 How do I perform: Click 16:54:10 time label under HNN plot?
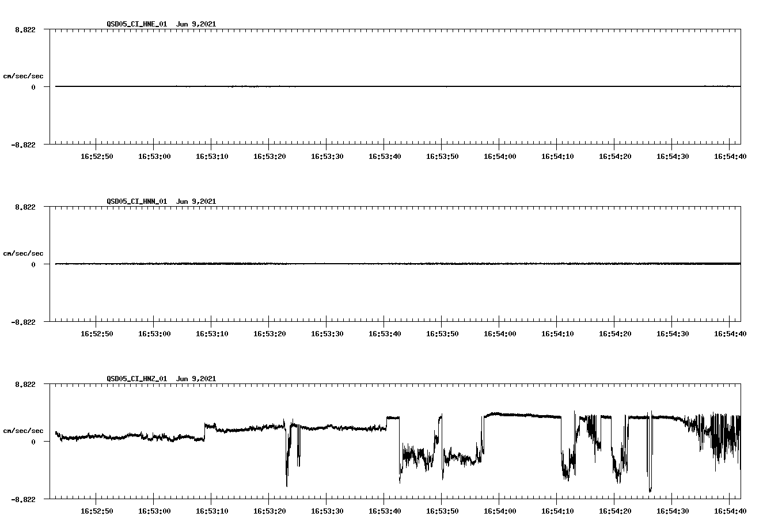pos(557,334)
